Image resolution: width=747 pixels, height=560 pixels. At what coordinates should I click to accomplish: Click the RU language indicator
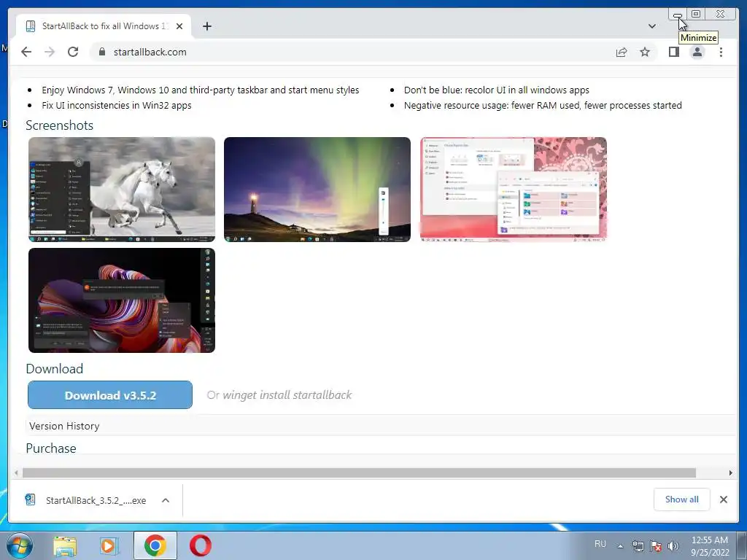[600, 544]
